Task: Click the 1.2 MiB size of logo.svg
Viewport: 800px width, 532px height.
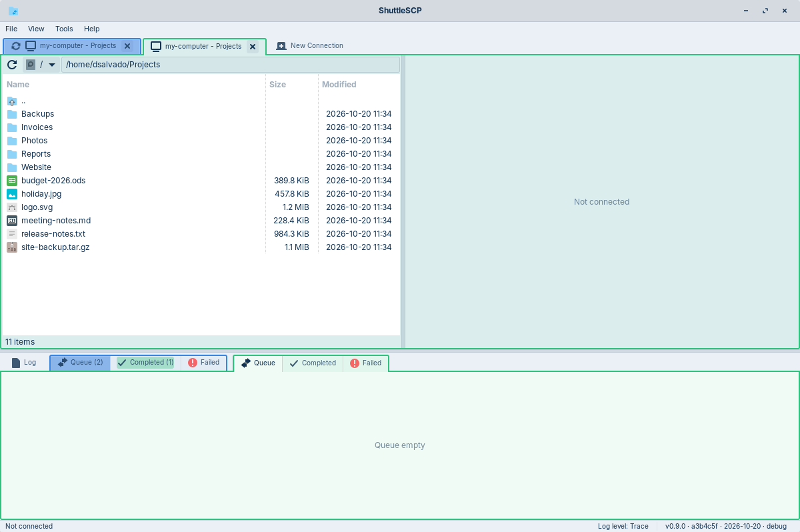Action: point(296,207)
